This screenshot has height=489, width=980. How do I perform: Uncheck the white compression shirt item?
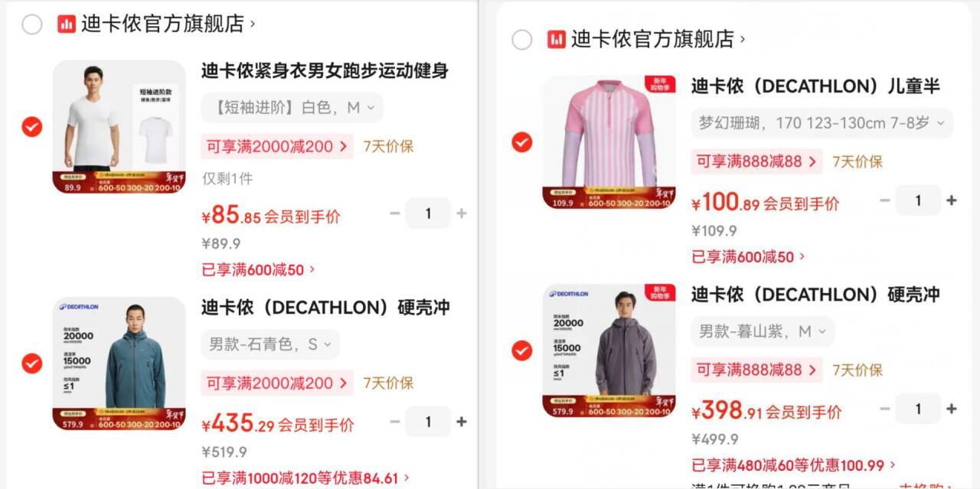32,126
